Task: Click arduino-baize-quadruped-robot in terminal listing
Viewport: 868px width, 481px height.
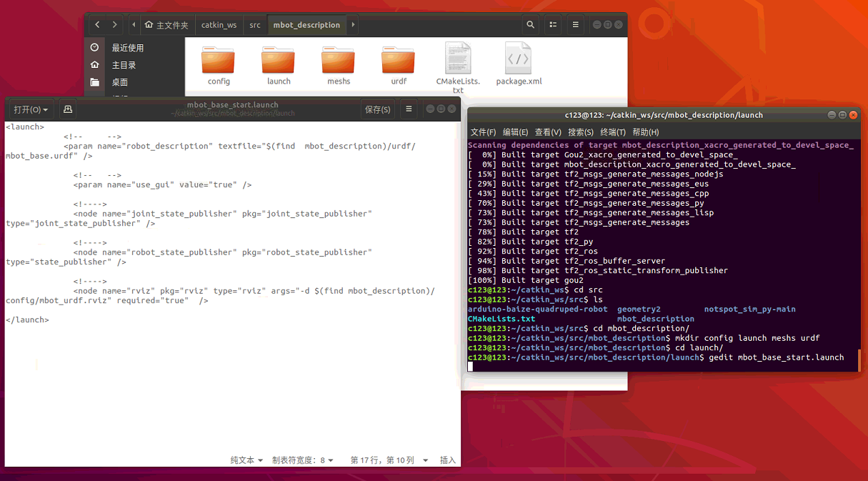Action: pos(538,309)
